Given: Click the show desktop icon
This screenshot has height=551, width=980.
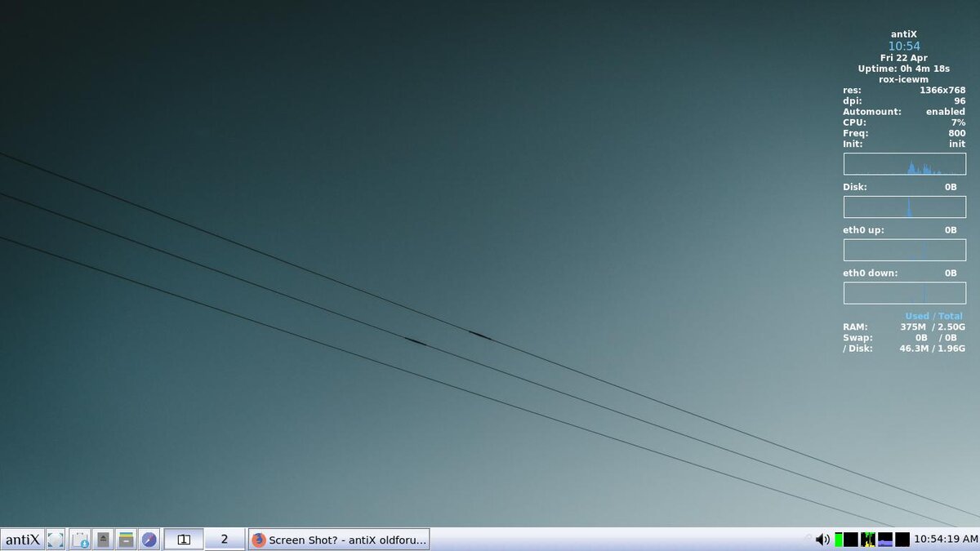Looking at the screenshot, I should click(54, 539).
